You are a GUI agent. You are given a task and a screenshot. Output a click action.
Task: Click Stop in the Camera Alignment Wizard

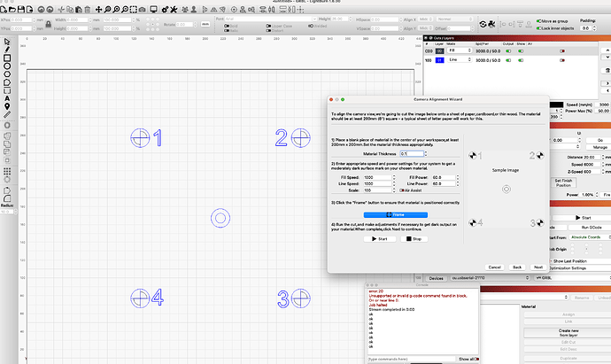[414, 239]
